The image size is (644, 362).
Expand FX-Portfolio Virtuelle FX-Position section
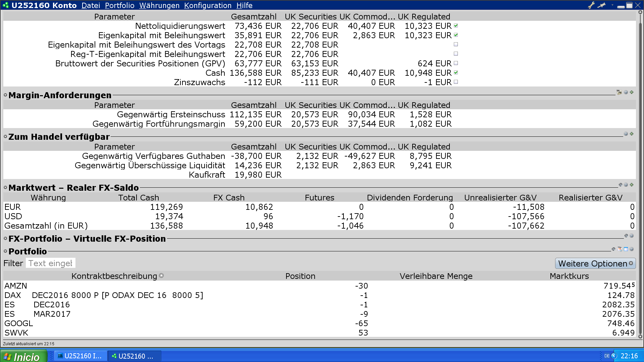coord(5,239)
